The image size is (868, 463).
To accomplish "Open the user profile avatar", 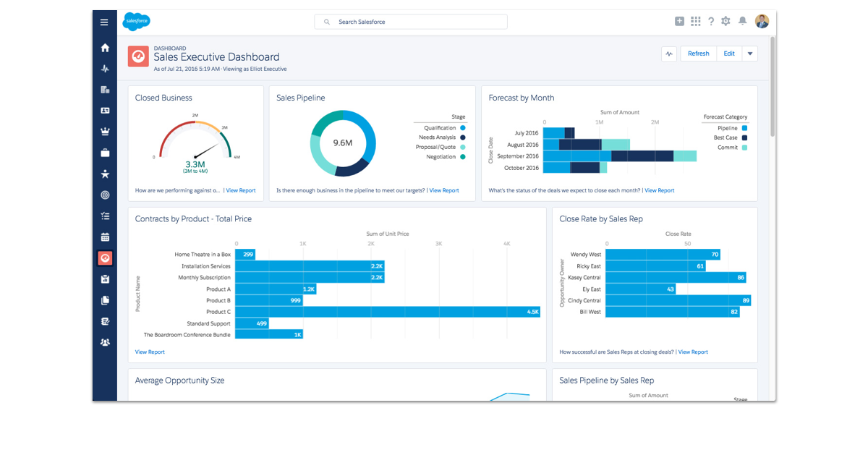I will pos(762,22).
